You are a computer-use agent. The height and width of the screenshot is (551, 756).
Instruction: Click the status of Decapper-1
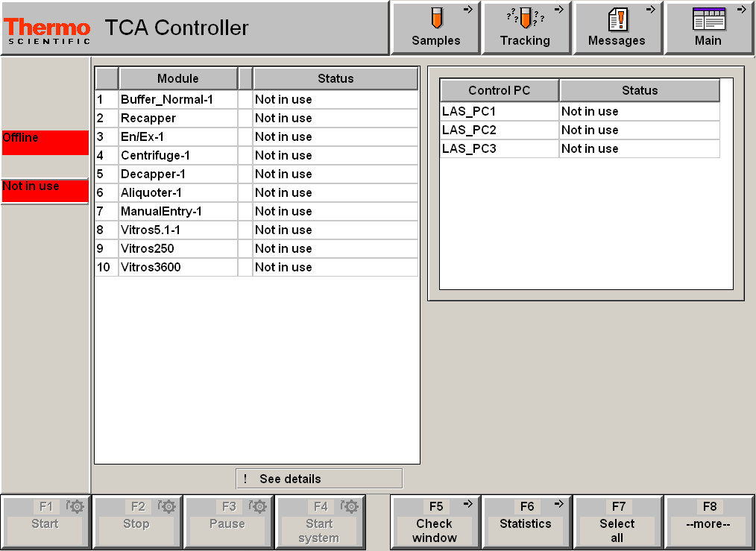pyautogui.click(x=336, y=174)
